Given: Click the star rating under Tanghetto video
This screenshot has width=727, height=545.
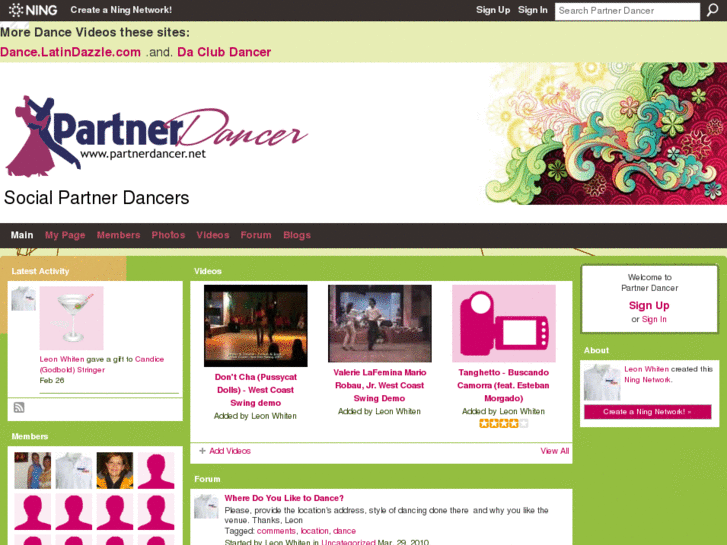Looking at the screenshot, I should 504,423.
